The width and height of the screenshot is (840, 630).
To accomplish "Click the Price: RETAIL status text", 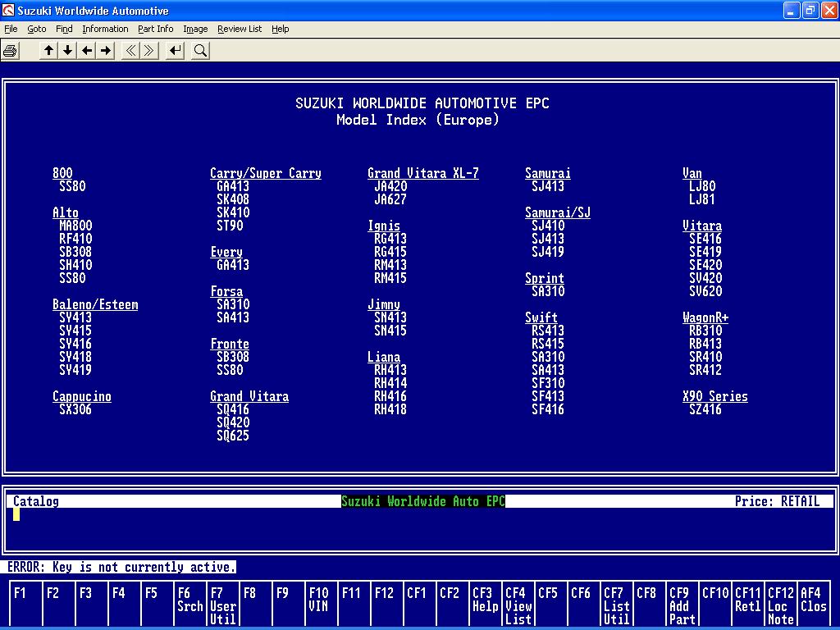I will pos(778,501).
